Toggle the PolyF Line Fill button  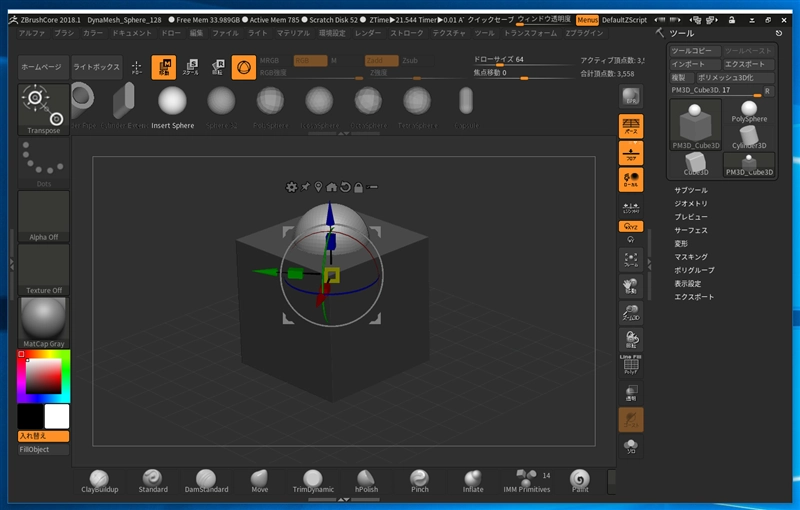point(631,365)
